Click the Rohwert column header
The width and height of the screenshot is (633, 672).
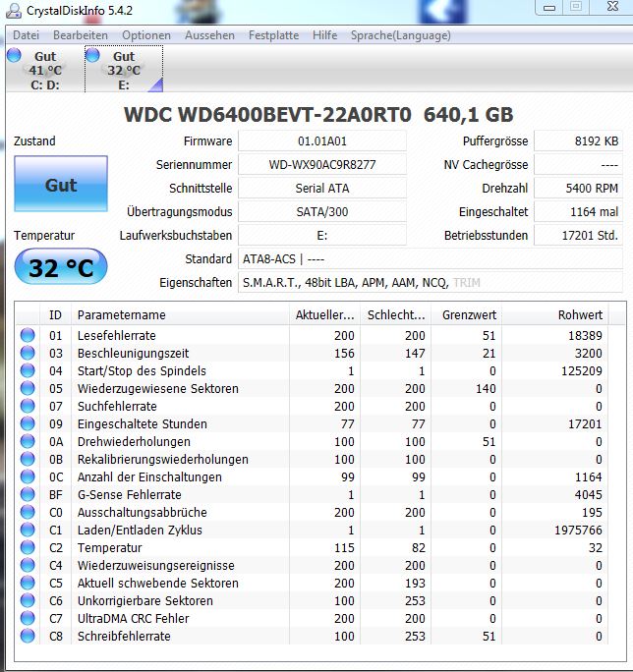click(x=555, y=315)
